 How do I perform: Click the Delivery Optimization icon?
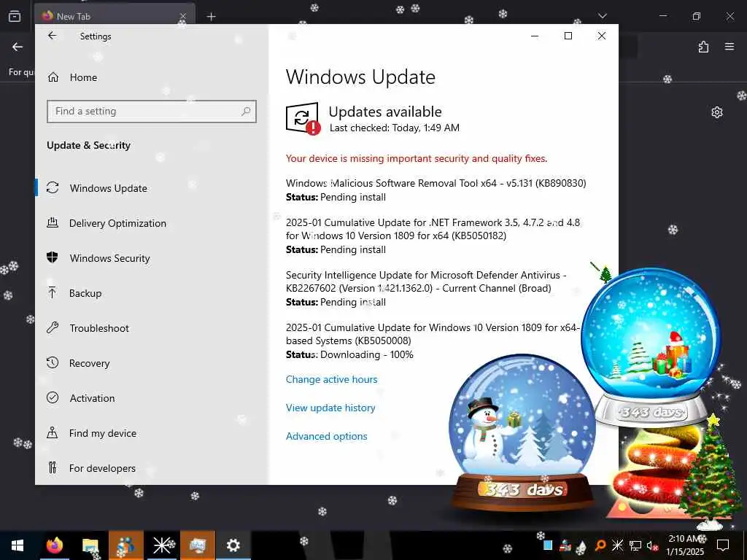tap(53, 222)
